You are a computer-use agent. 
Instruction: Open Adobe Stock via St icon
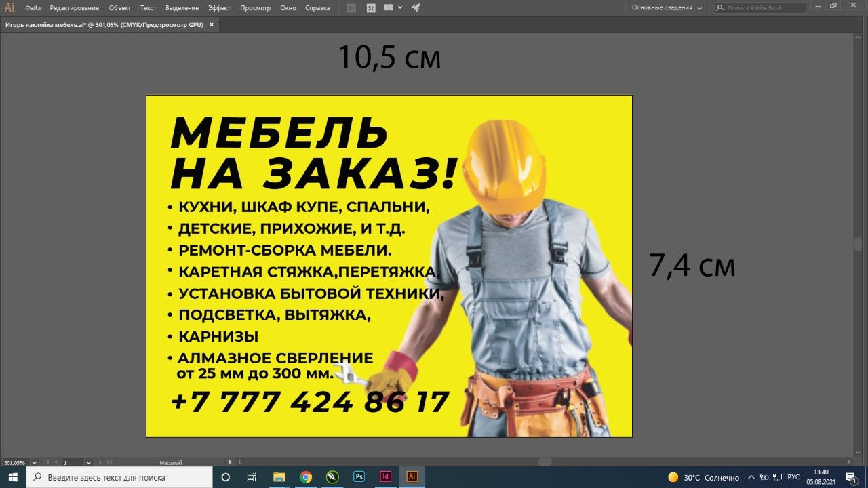tap(371, 8)
